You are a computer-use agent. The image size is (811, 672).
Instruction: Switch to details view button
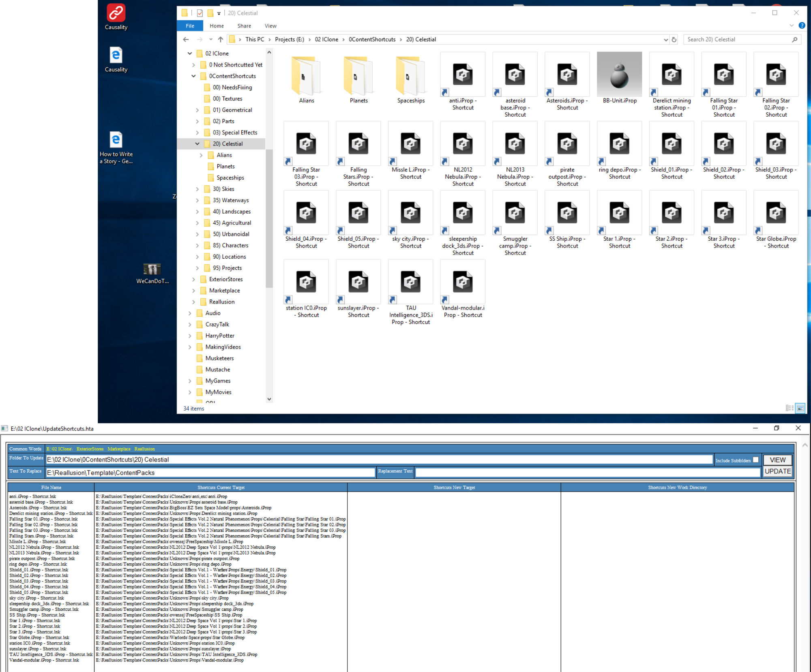790,408
